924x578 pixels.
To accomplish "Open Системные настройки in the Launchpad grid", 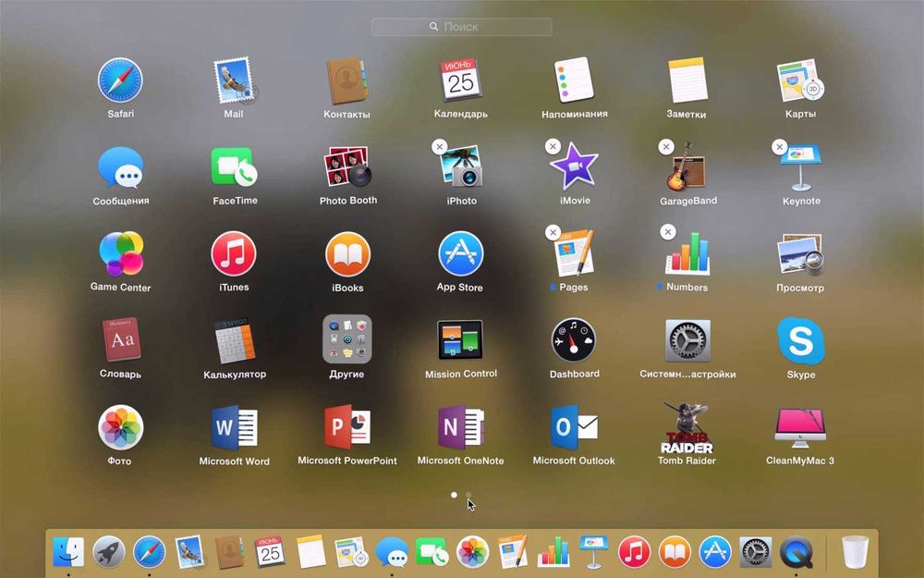I will (687, 340).
